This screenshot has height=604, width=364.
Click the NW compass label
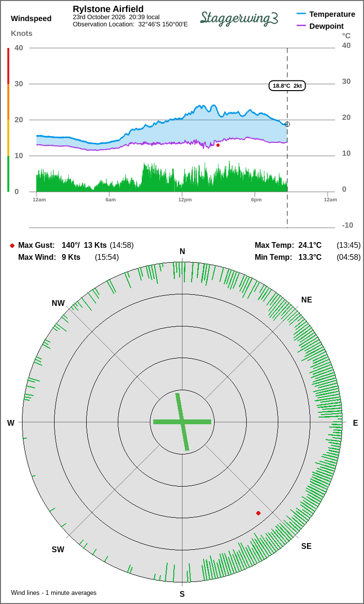point(58,303)
